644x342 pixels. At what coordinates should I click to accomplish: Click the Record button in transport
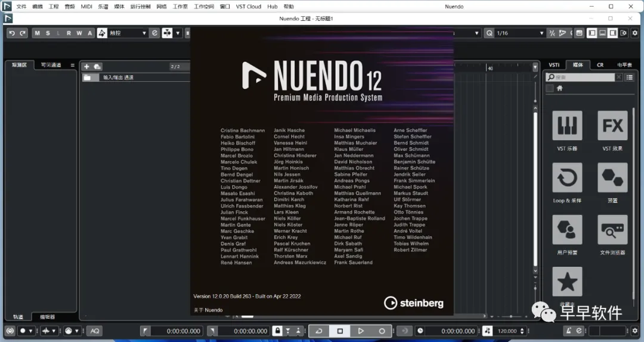coord(382,331)
